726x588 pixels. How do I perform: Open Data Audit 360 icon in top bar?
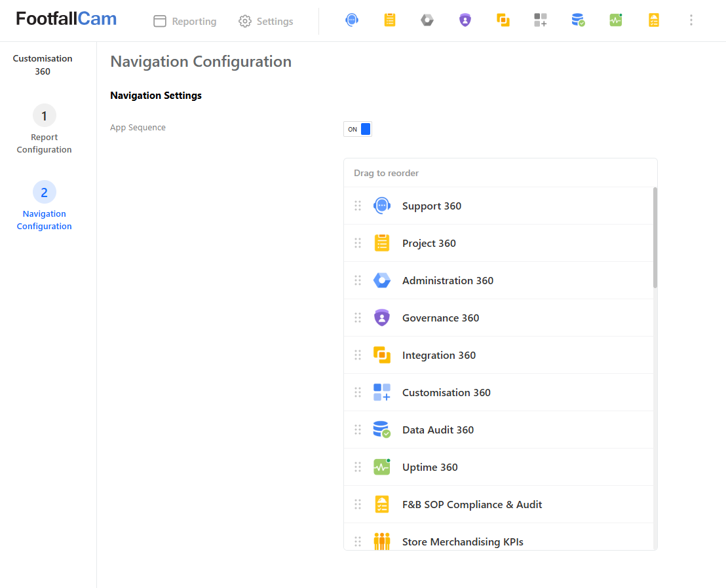(578, 20)
